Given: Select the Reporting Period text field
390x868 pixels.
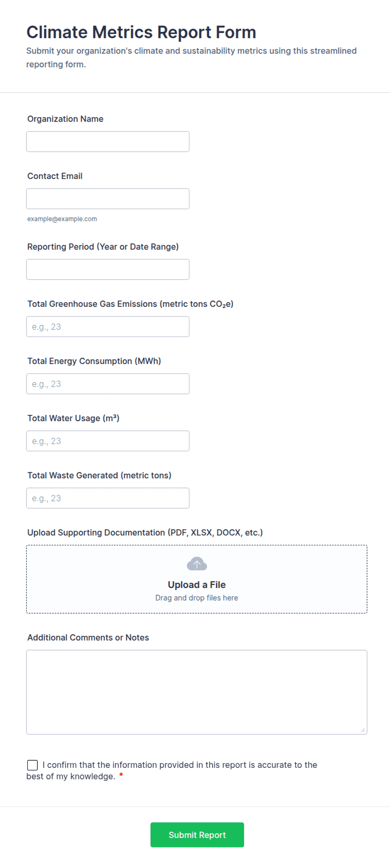Looking at the screenshot, I should [x=108, y=269].
